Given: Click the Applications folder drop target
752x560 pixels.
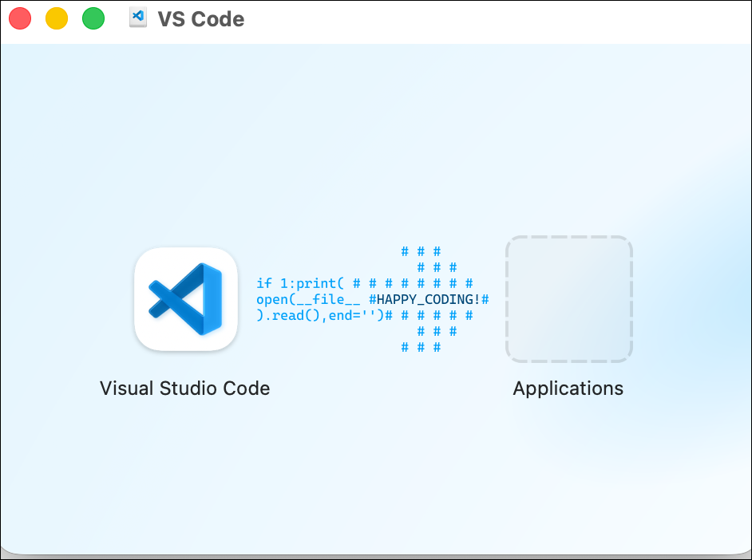Looking at the screenshot, I should (569, 299).
